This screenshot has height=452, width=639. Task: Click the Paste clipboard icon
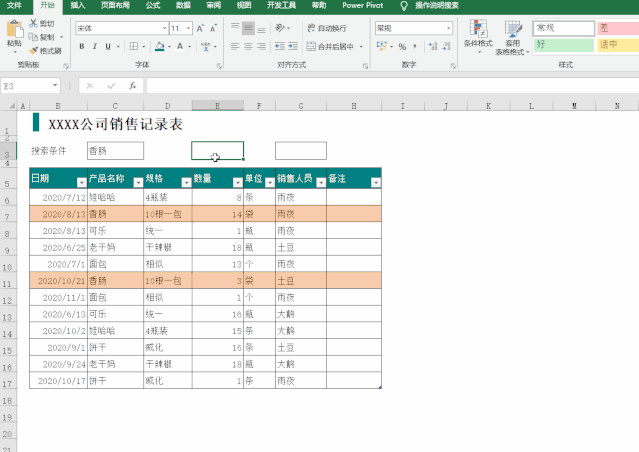(x=14, y=31)
